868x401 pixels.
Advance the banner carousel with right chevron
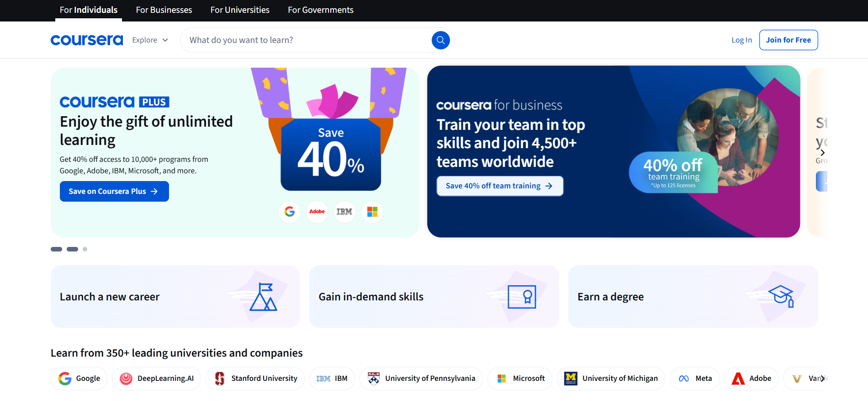[822, 153]
